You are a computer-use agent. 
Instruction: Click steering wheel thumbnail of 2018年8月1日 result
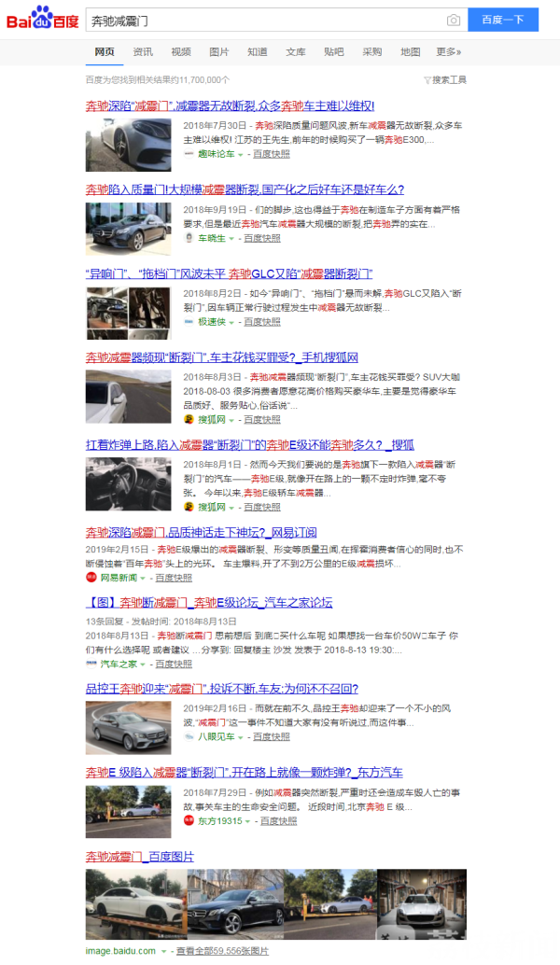pos(128,483)
